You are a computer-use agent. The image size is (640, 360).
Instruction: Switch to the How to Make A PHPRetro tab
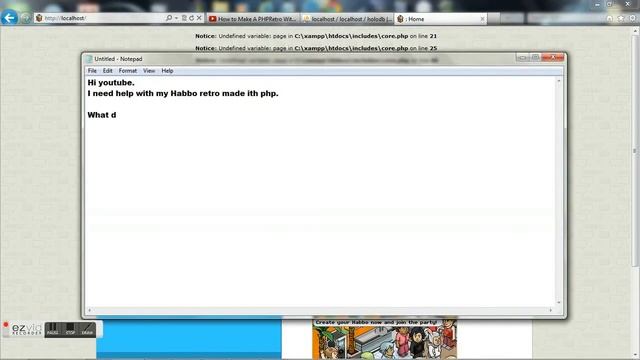point(253,19)
